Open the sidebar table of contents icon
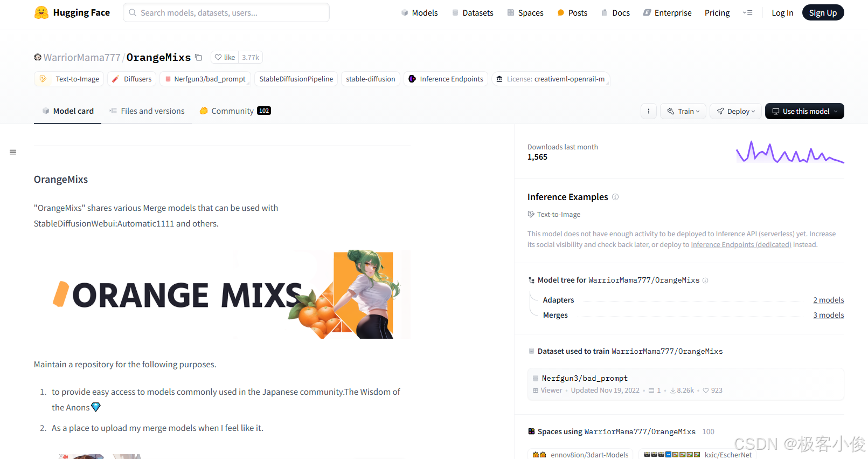868x459 pixels. (13, 152)
